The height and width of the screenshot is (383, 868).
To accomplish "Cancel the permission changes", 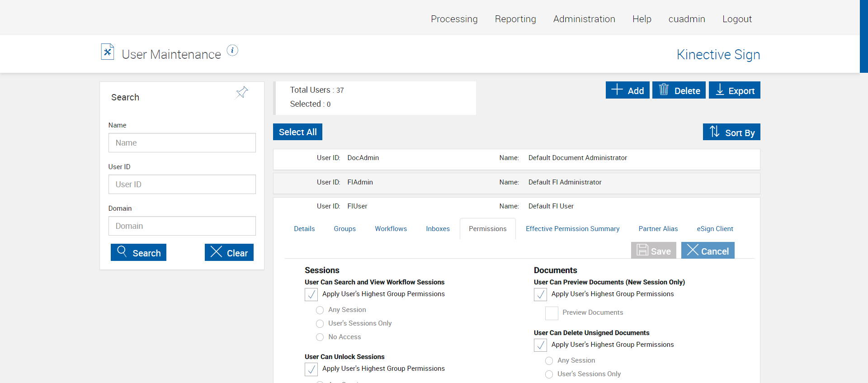I will (708, 251).
